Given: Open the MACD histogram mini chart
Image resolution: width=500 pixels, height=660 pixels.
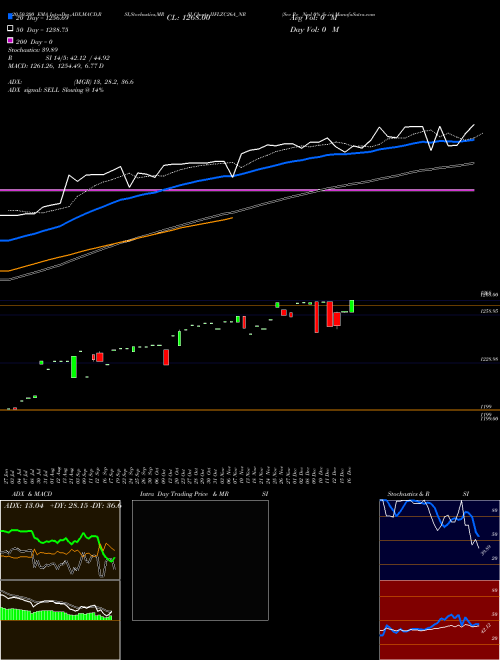Looking at the screenshot, I should click(x=60, y=620).
